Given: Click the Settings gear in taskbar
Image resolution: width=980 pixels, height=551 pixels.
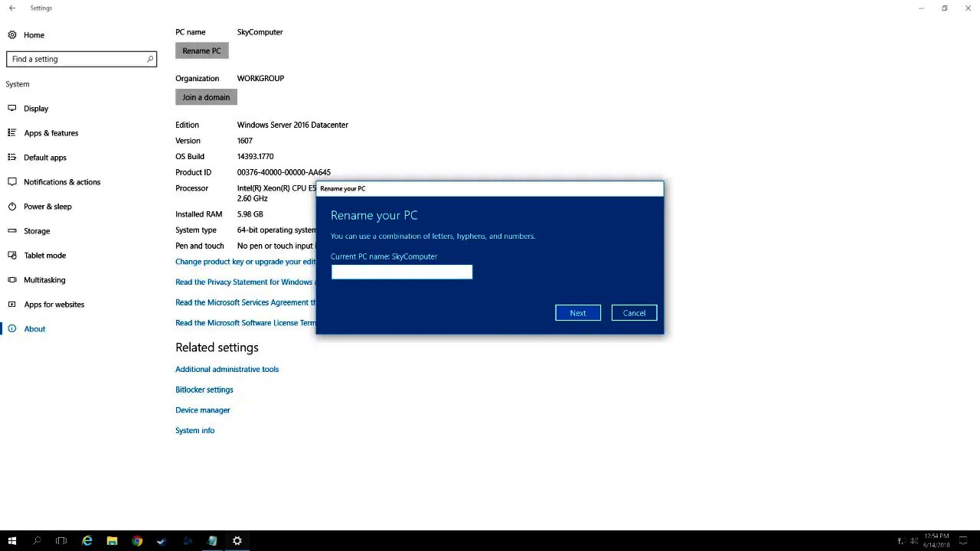Looking at the screenshot, I should pos(237,541).
